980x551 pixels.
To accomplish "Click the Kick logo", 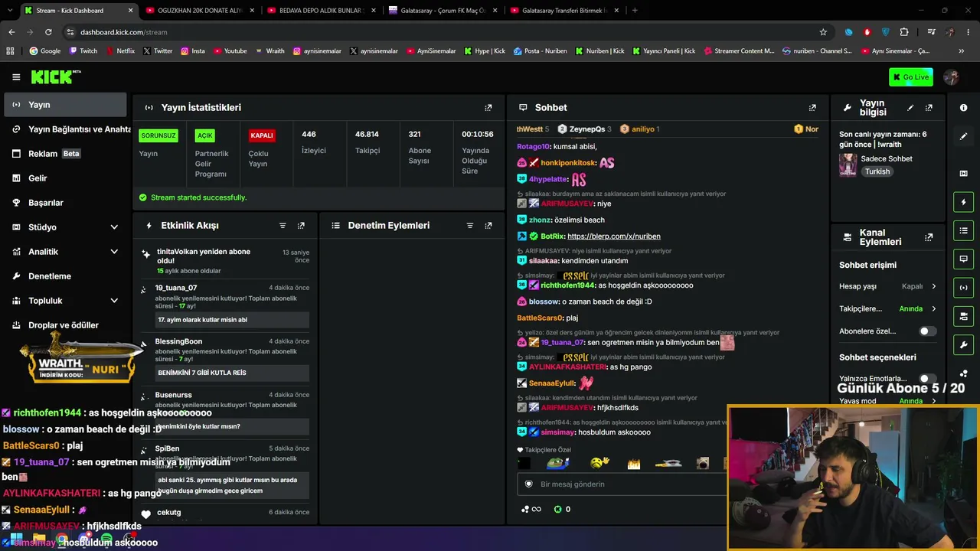I will coord(56,77).
